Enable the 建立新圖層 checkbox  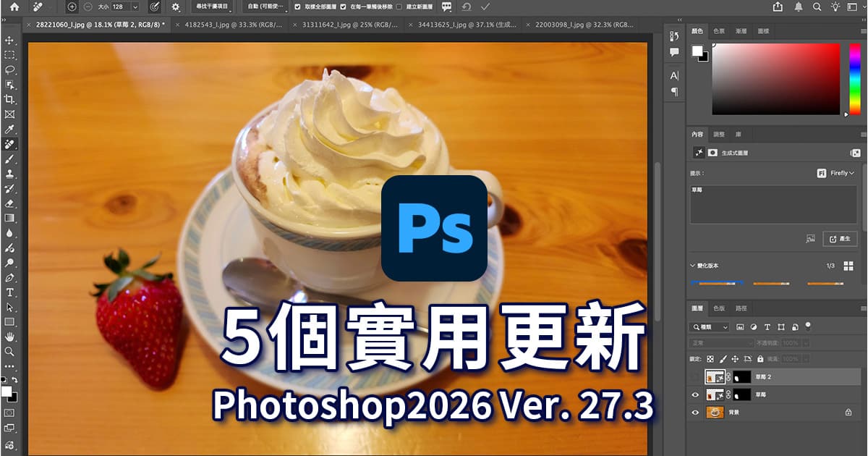[399, 7]
